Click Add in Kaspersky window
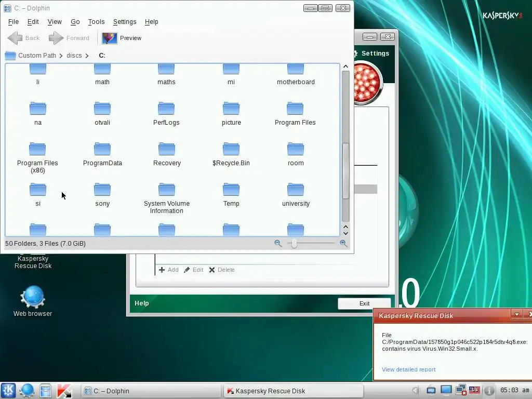 (169, 270)
